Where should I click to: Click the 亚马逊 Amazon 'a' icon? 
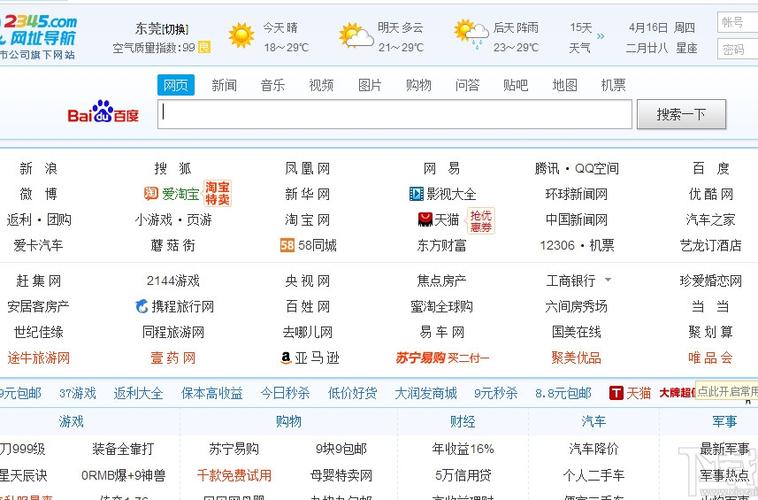pos(286,358)
